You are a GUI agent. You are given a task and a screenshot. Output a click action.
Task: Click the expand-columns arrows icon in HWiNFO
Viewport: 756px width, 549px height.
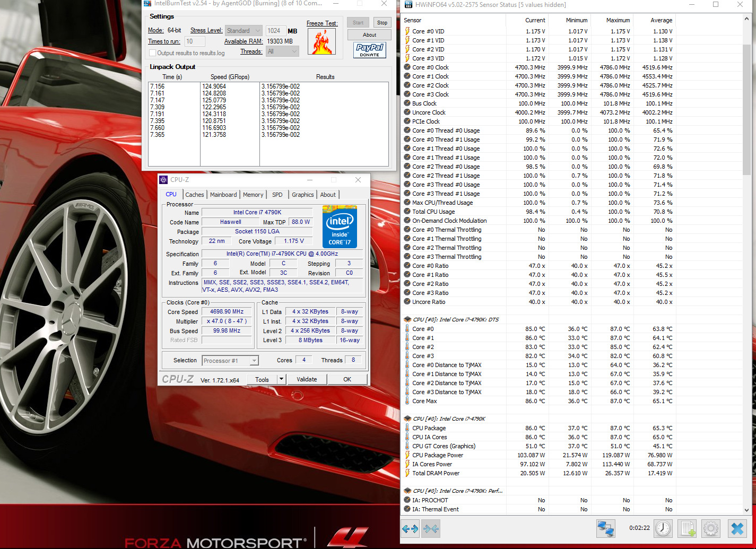410,528
